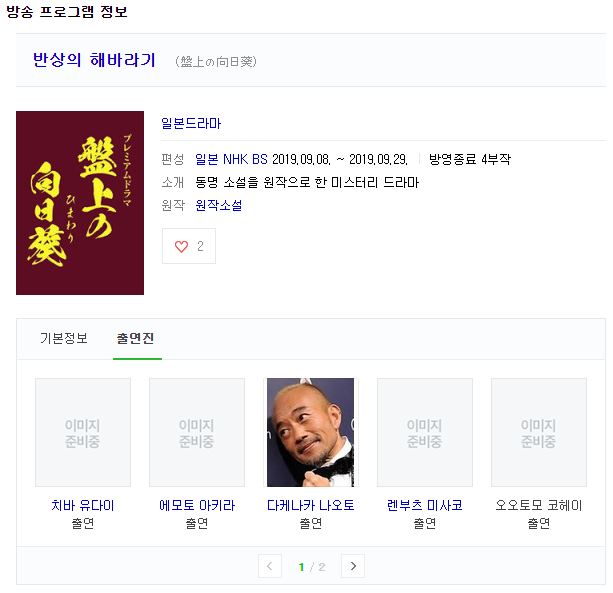
Task: Click the drama poster thumbnail
Action: click(x=80, y=202)
